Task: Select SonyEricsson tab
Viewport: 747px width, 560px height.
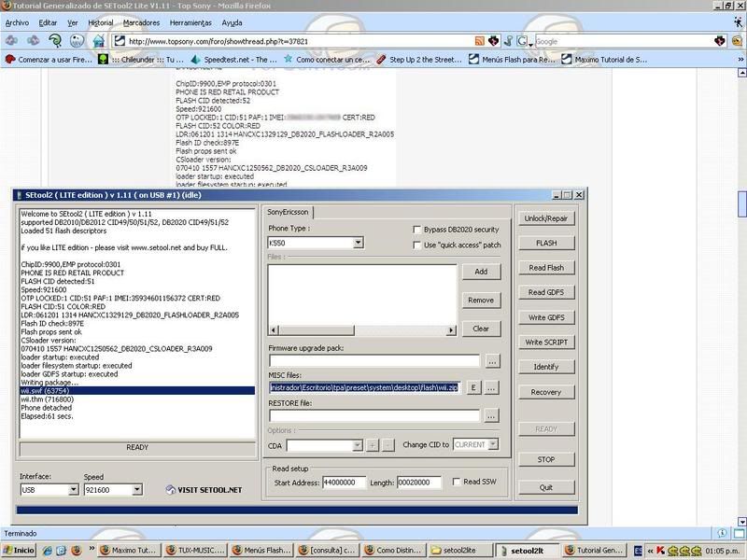Action: tap(288, 212)
